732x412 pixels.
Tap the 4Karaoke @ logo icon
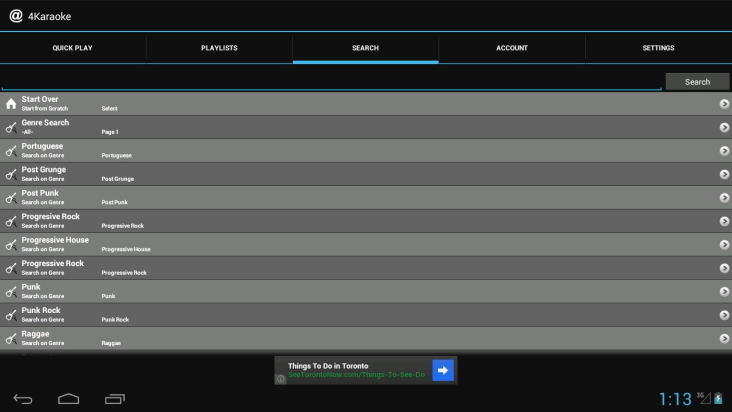point(16,16)
